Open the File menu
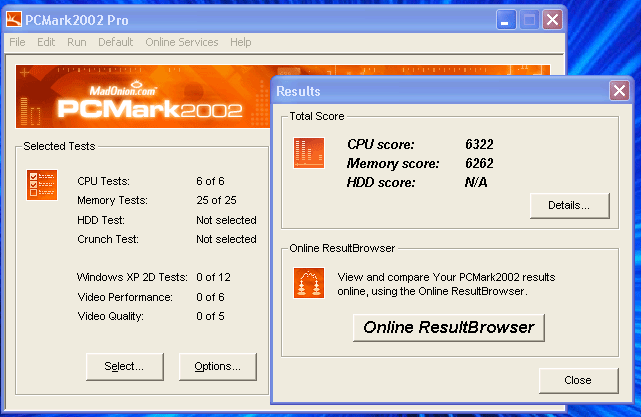Viewport: 641px width, 417px height. click(17, 42)
